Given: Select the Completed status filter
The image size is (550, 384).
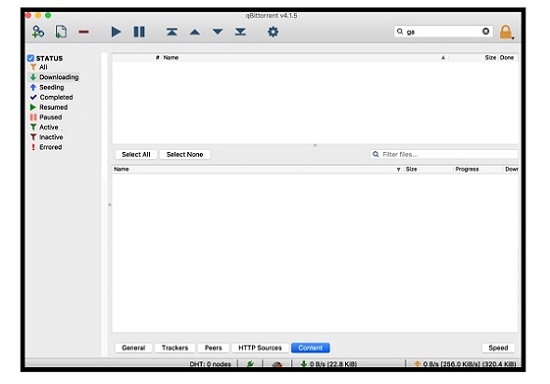Looking at the screenshot, I should point(51,97).
